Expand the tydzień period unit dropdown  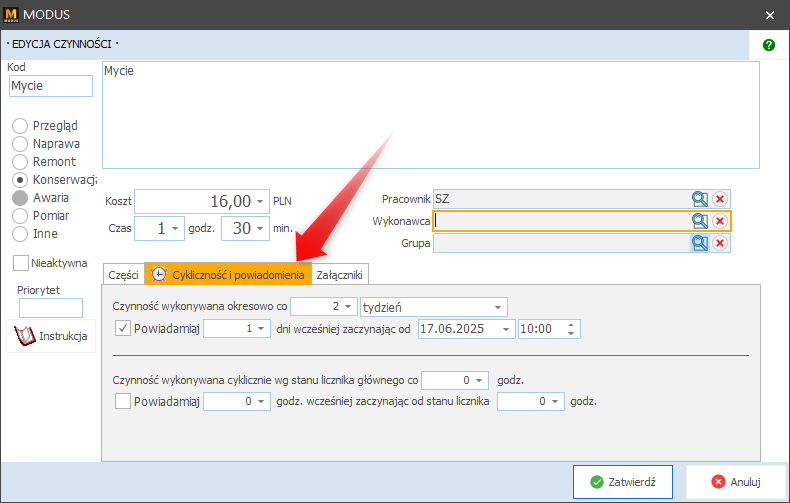499,306
